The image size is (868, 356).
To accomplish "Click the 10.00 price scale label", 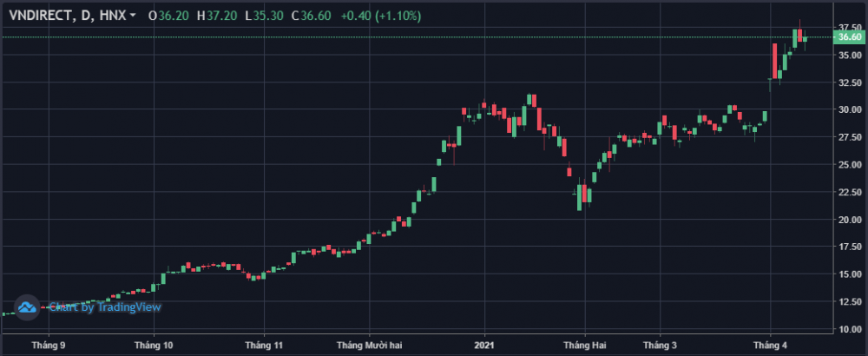I will point(850,329).
